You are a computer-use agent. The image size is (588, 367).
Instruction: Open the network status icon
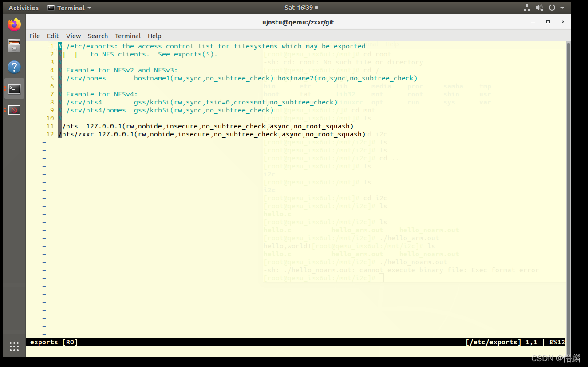527,8
